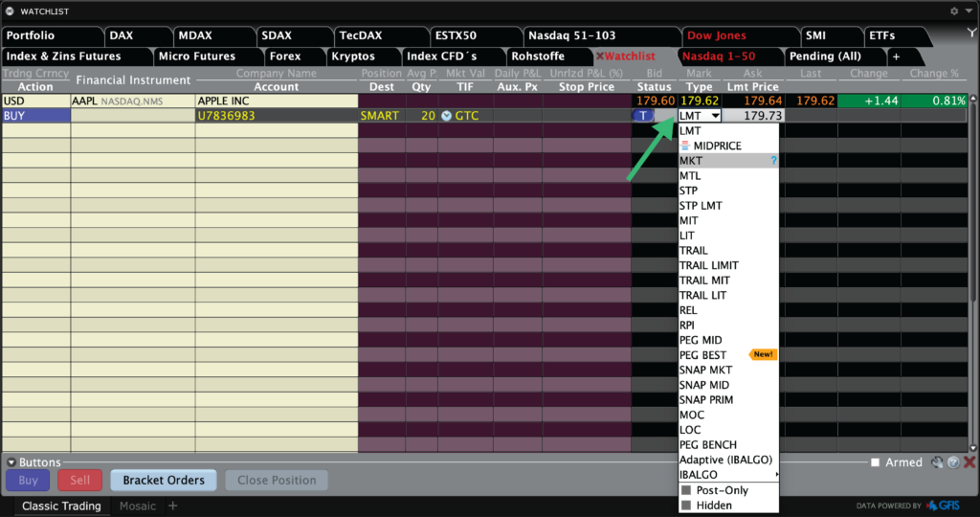Click the Financial Instrument column header
Viewport: 980px width, 517px height.
133,80
